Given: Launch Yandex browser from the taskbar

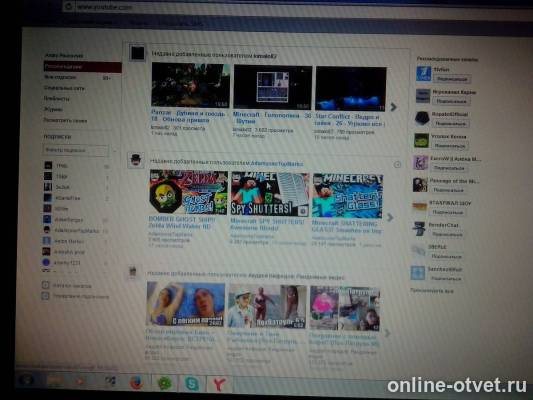Looking at the screenshot, I should click(219, 385).
